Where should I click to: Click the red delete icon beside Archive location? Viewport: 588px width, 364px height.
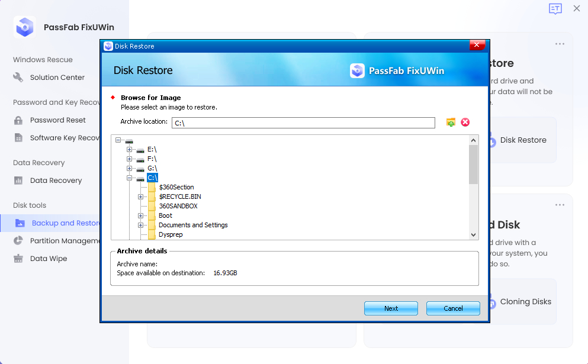point(465,123)
